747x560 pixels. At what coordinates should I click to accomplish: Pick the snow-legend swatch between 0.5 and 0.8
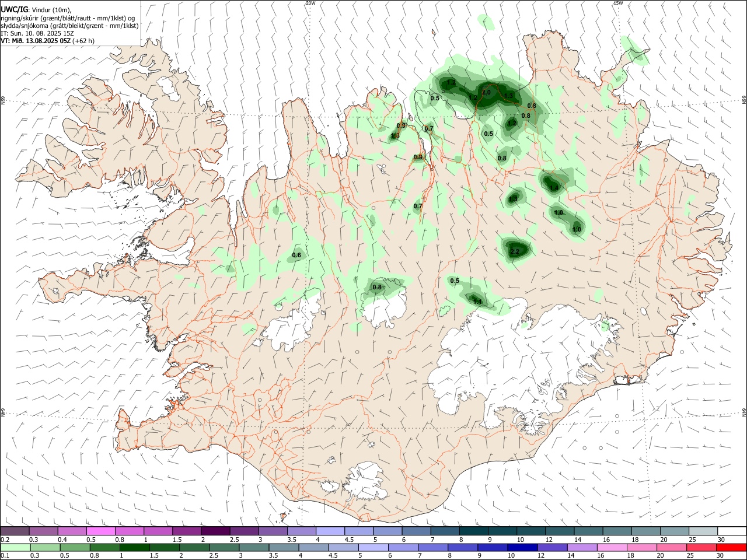tap(101, 531)
